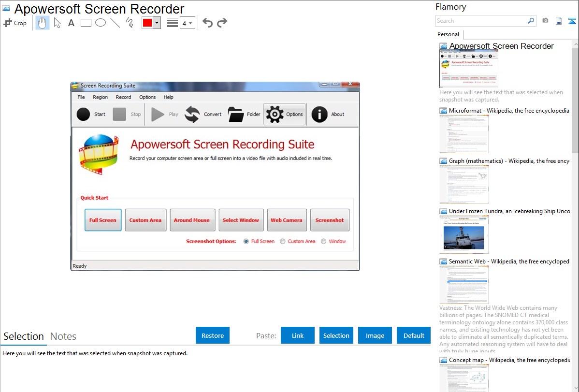Open the Microformat Wikipedia snapshot thumbnail
This screenshot has height=392, width=579.
click(464, 134)
